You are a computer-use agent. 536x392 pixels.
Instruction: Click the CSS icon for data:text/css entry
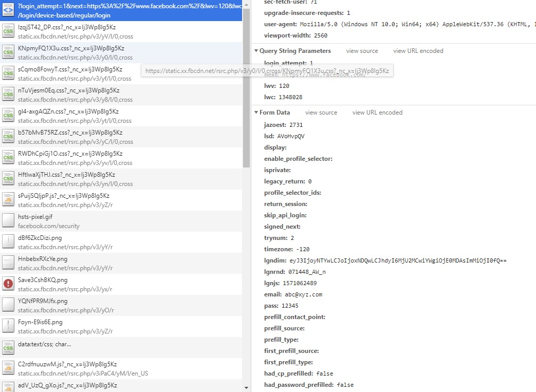pos(8,347)
